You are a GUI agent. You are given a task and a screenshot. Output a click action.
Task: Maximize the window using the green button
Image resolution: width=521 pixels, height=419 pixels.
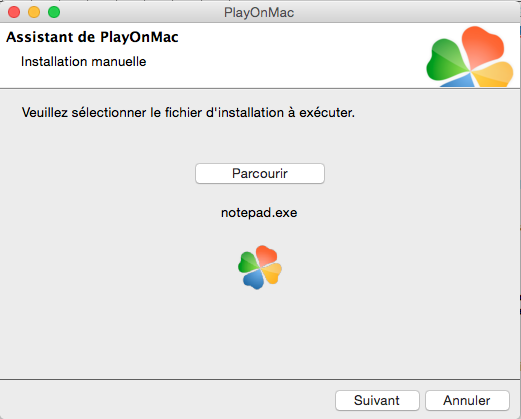[x=54, y=12]
